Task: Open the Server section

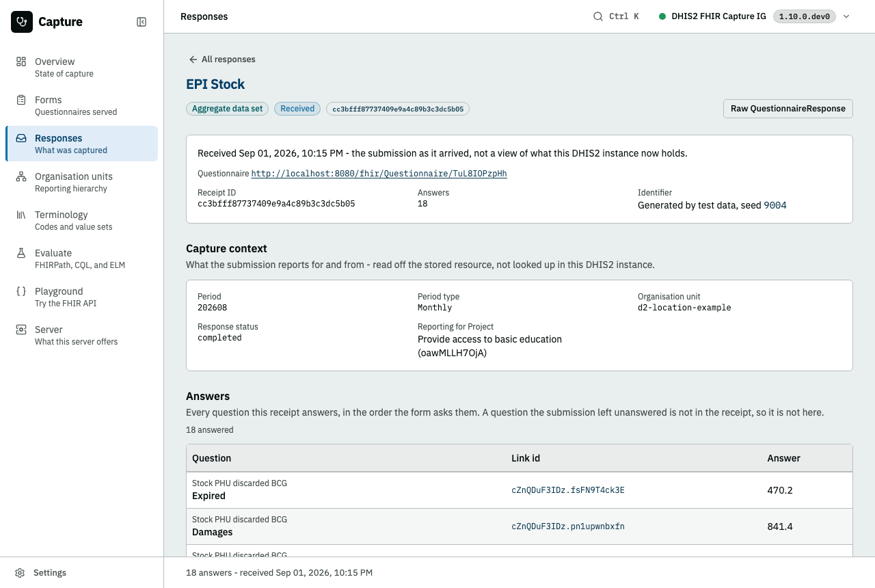Action: [x=81, y=335]
